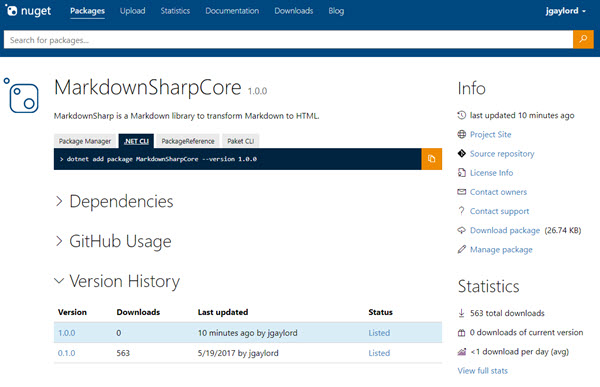Expand the Dependencies section
This screenshot has width=600, height=387.
pos(114,201)
